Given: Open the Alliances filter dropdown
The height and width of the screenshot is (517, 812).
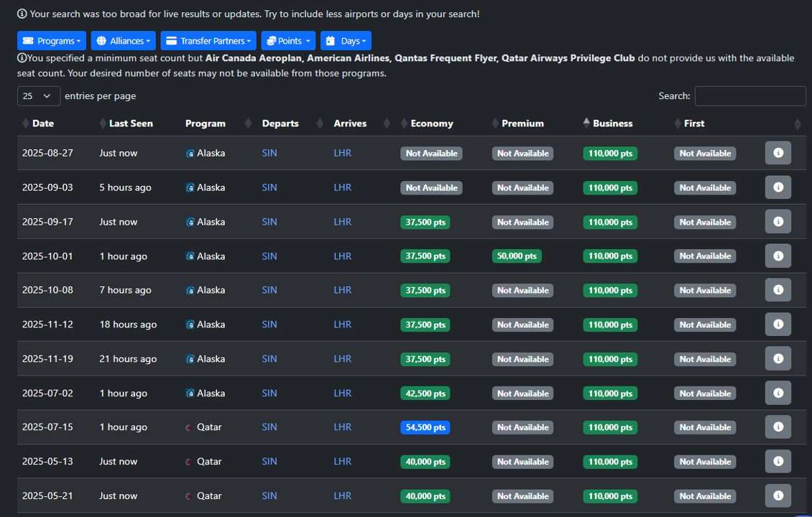Looking at the screenshot, I should (x=124, y=41).
